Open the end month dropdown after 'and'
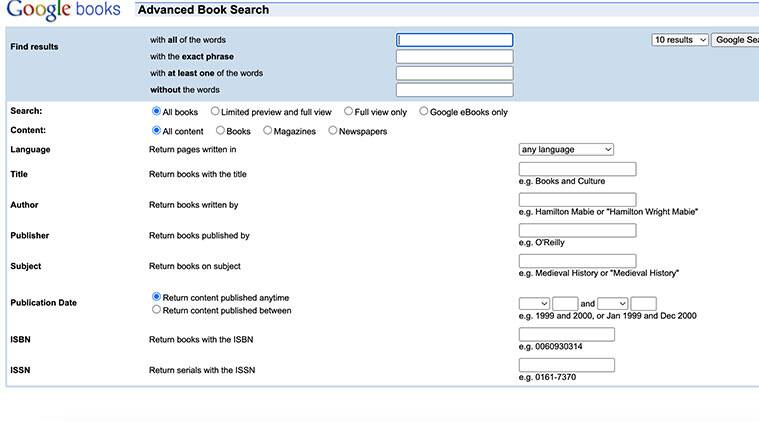 tap(612, 303)
